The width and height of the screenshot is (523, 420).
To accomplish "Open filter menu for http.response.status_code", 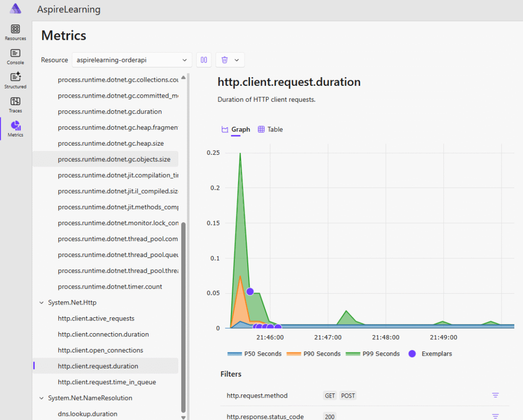I will [495, 416].
